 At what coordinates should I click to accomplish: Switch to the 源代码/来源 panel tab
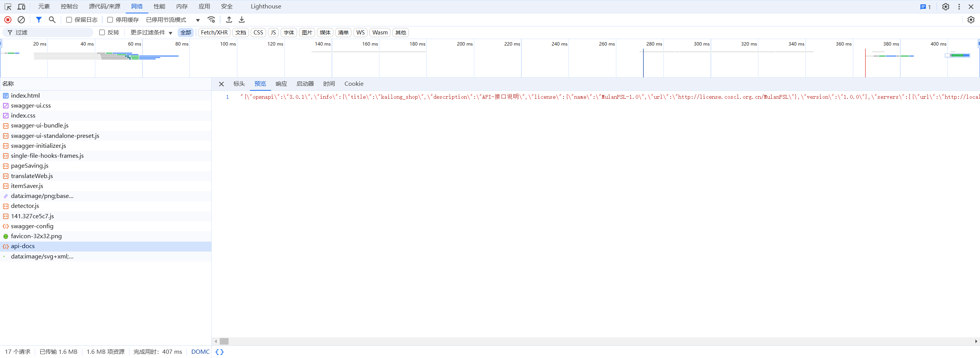pyautogui.click(x=105, y=7)
